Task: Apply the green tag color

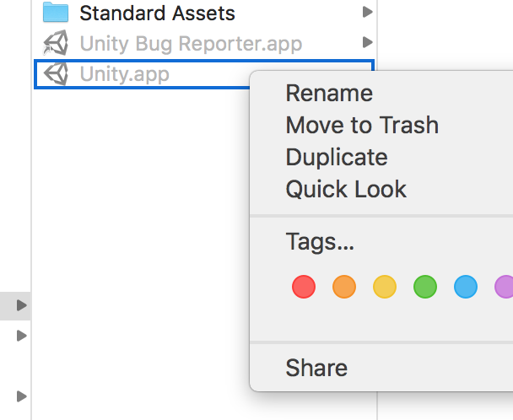Action: 425,287
